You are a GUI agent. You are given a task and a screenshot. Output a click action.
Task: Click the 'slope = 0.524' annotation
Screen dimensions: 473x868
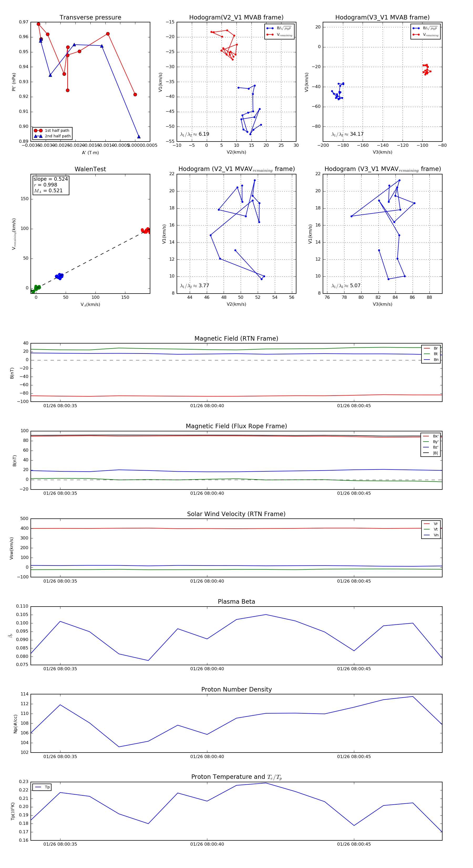50,179
